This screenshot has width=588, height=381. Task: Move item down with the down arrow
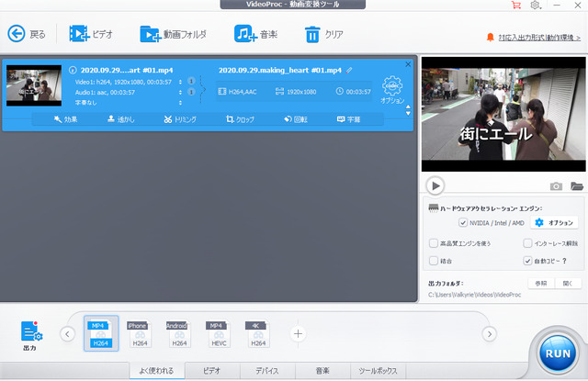tap(408, 114)
